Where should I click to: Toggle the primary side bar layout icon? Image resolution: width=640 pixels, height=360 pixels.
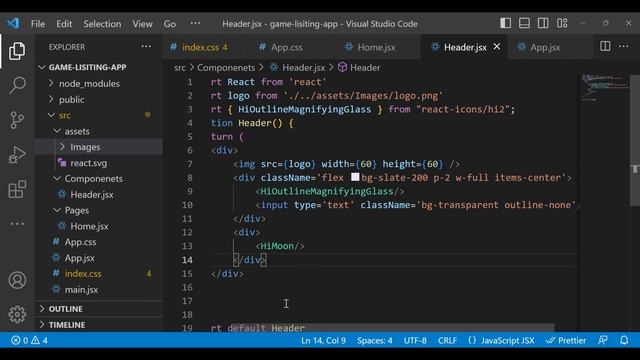pyautogui.click(x=505, y=23)
